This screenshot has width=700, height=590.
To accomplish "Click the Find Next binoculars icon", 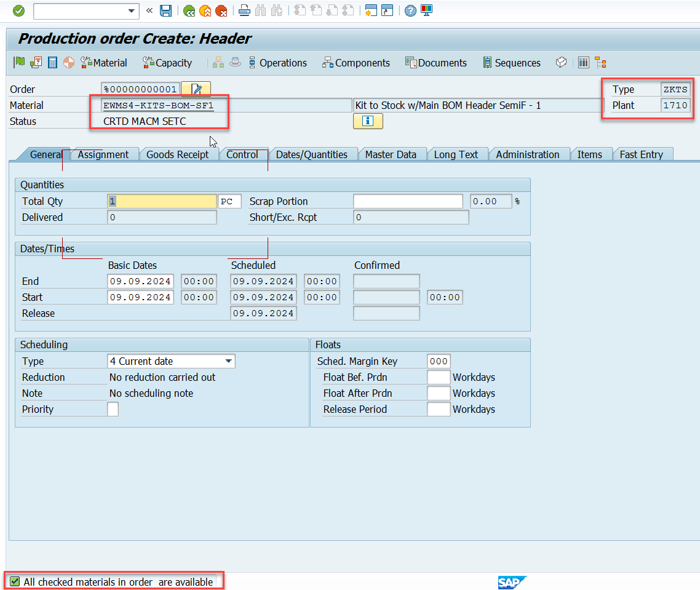I will click(276, 10).
